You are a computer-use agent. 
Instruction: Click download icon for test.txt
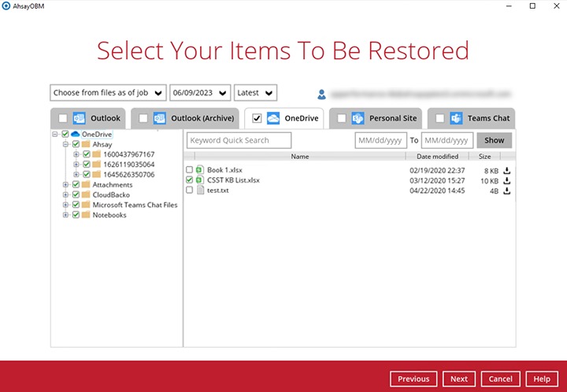click(507, 190)
